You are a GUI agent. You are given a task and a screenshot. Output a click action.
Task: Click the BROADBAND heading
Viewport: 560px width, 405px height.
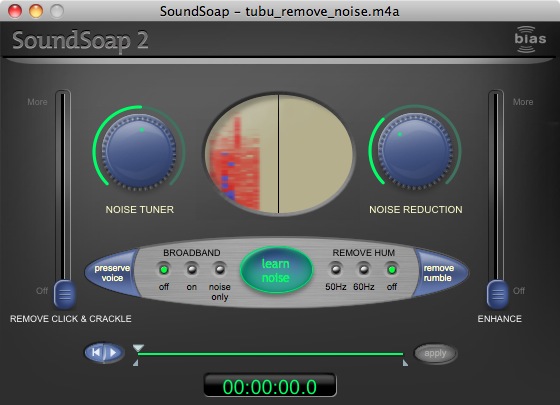[192, 253]
